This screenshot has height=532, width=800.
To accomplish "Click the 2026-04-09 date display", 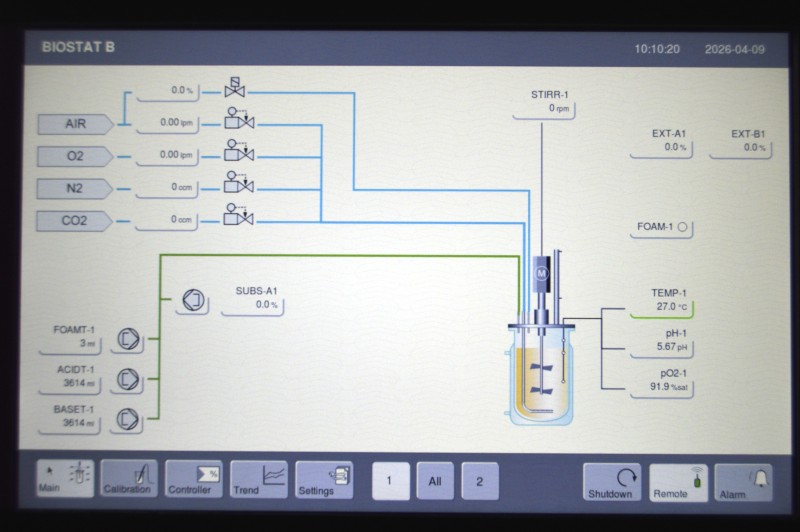I will [x=735, y=49].
